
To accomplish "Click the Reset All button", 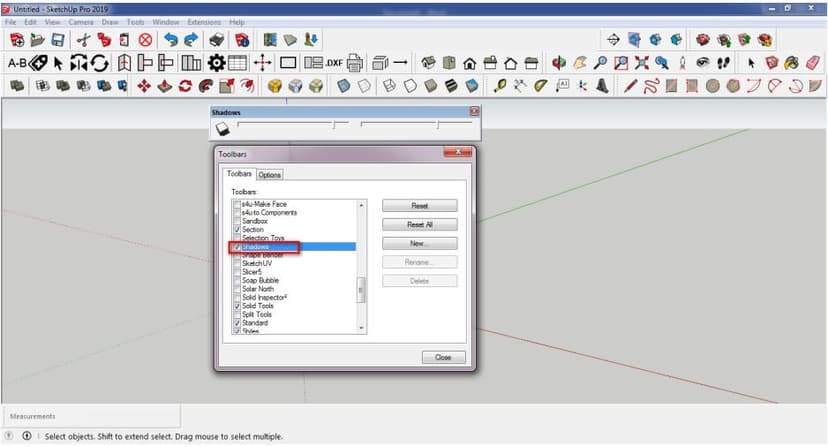I will [420, 225].
